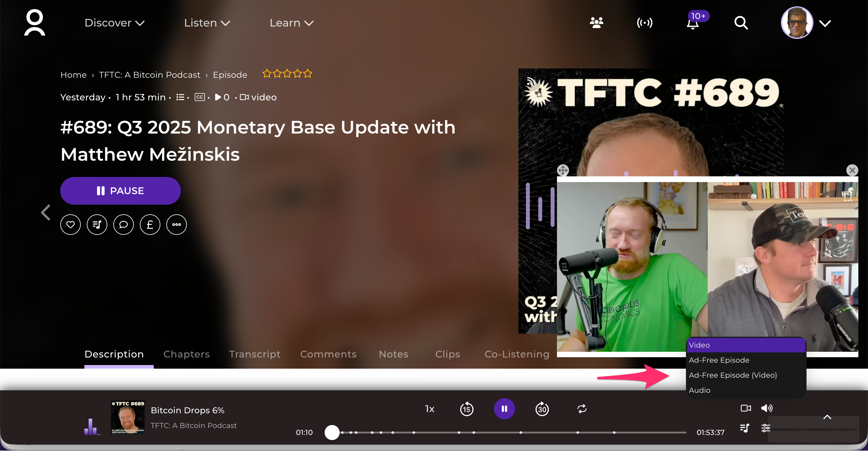The height and width of the screenshot is (463, 868).
Task: Toggle the repeat loop control
Action: tap(582, 409)
